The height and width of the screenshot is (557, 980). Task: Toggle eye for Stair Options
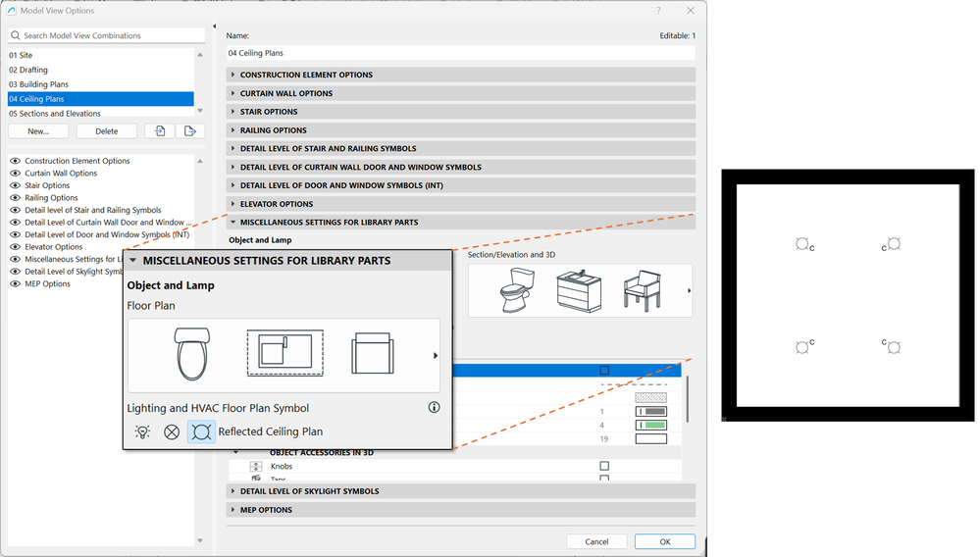tap(16, 185)
